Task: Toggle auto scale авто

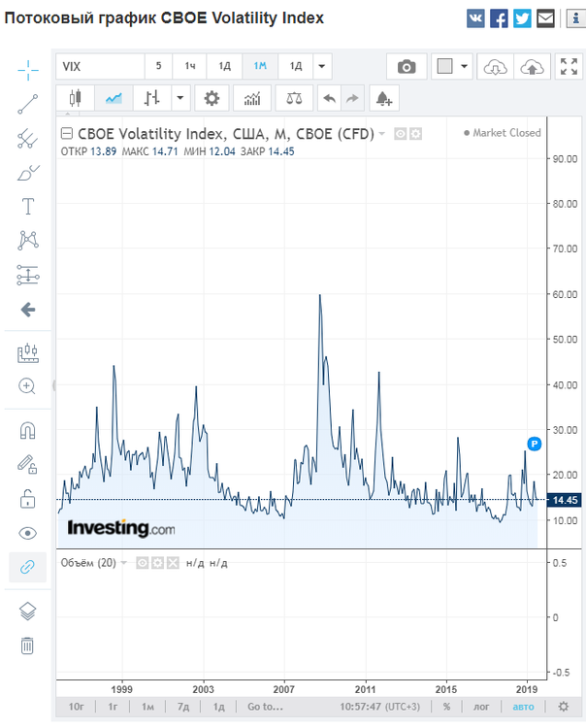Action: (523, 707)
